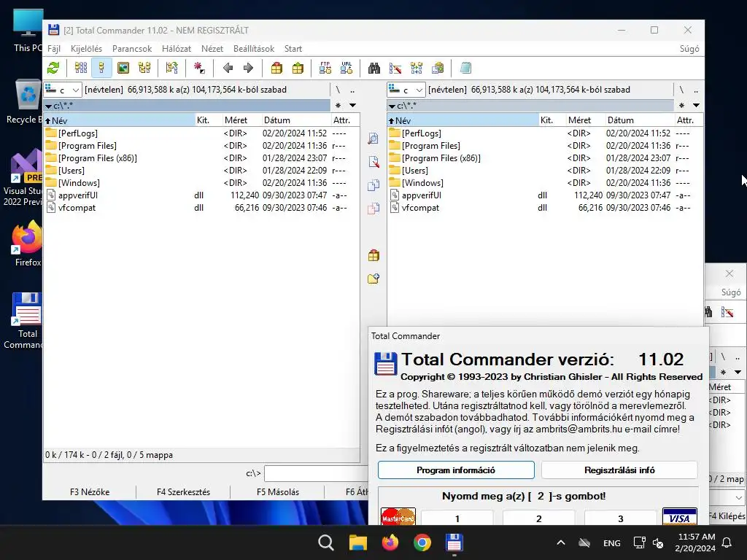This screenshot has width=747, height=560.
Task: Open file search with the binoculars icon
Action: pyautogui.click(x=374, y=68)
